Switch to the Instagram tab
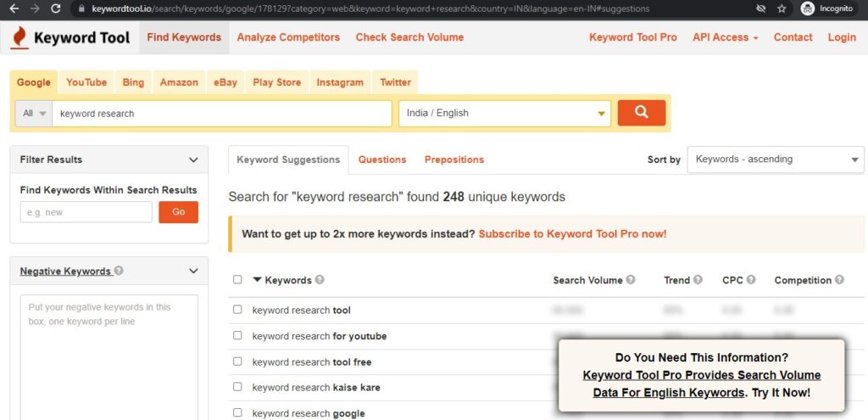Image resolution: width=868 pixels, height=420 pixels. tap(340, 82)
